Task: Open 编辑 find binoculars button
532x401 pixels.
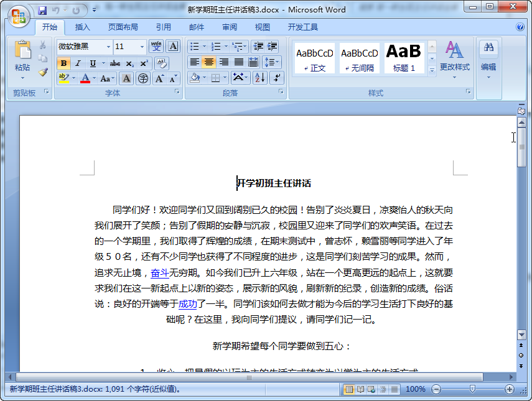Action: pyautogui.click(x=488, y=60)
